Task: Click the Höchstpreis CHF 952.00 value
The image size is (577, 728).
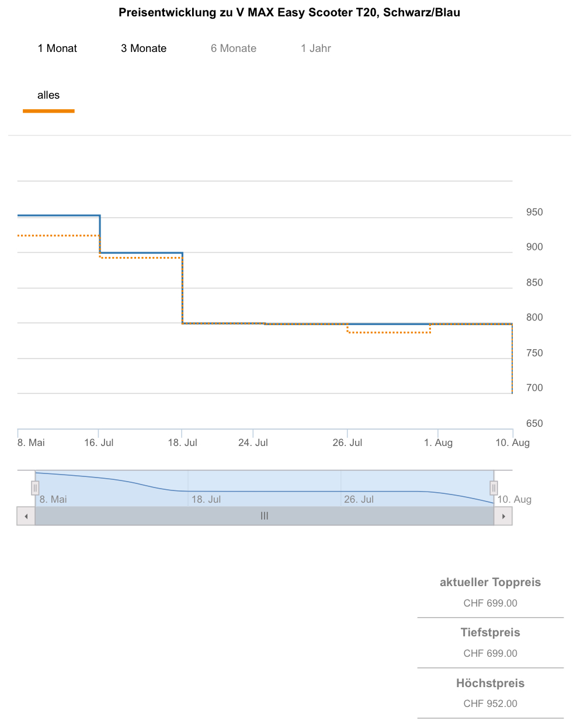Action: click(490, 703)
